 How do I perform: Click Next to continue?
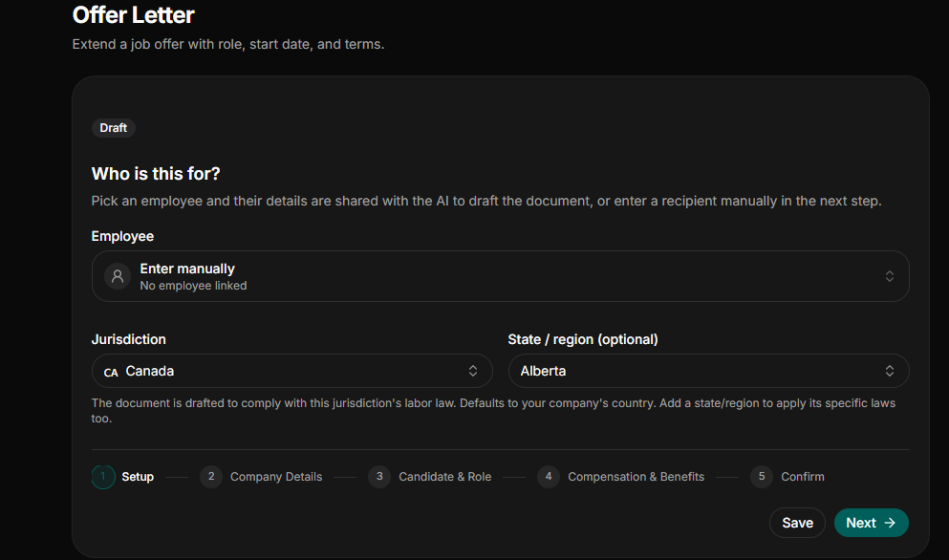point(871,523)
